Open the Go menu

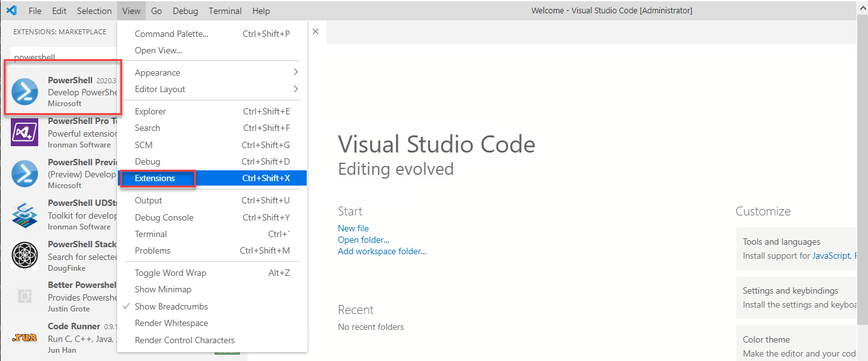(157, 11)
